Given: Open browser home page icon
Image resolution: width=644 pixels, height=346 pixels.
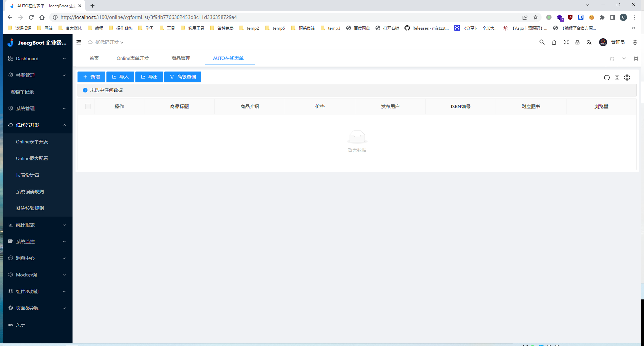Looking at the screenshot, I should coord(42,17).
